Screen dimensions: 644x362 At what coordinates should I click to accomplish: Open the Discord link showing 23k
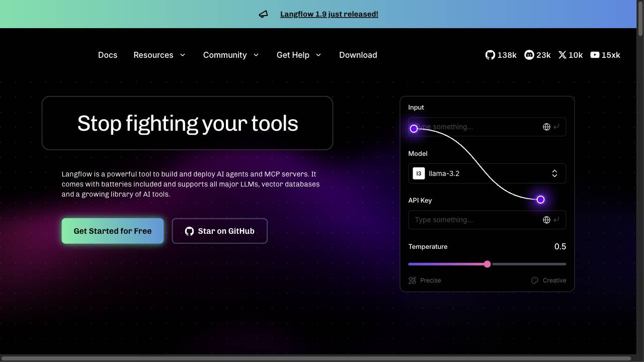pos(537,55)
